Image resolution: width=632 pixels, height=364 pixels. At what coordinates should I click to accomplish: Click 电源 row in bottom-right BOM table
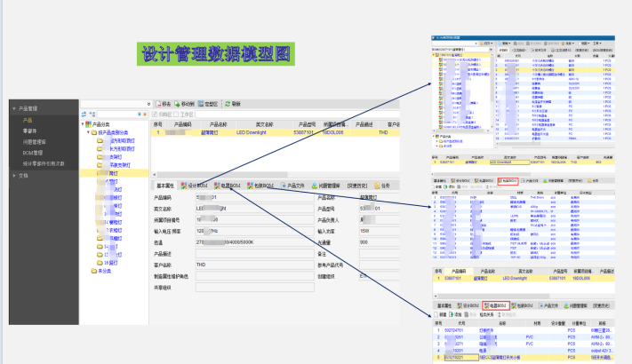(524, 351)
